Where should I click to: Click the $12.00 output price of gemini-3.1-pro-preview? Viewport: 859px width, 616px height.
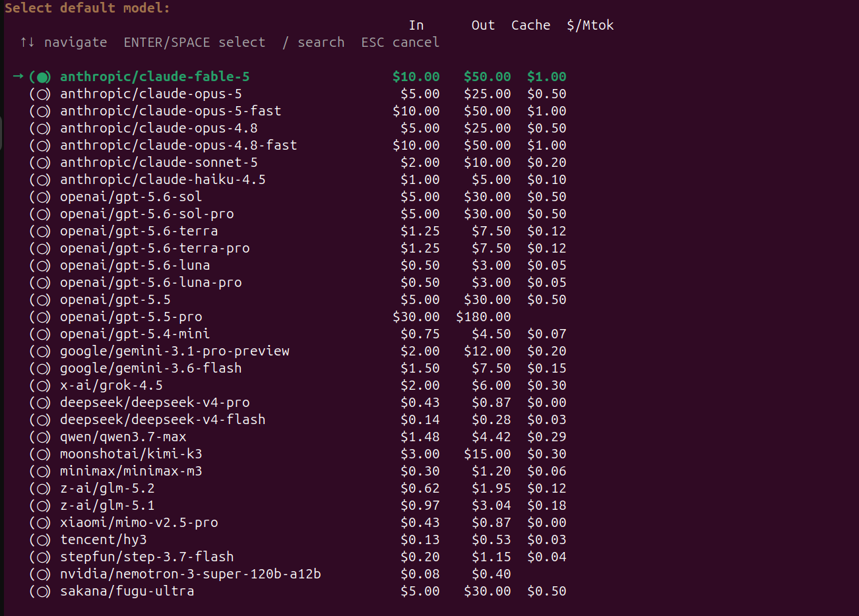tap(487, 351)
